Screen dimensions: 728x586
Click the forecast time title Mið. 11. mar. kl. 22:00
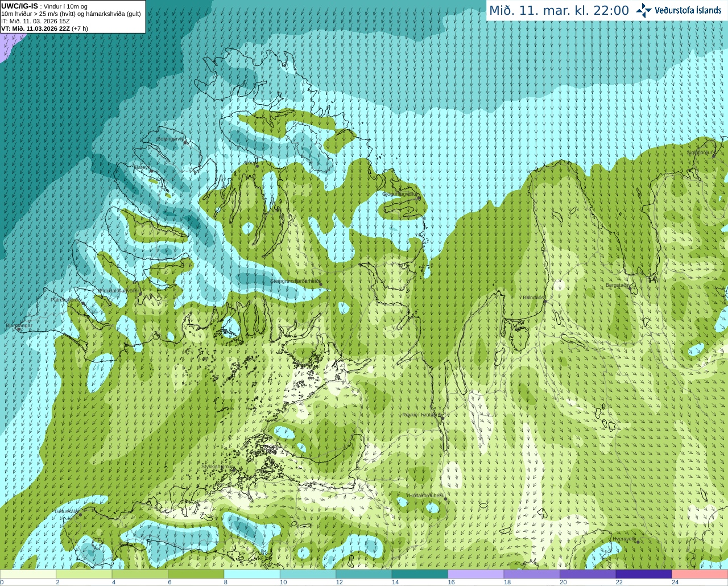click(559, 10)
